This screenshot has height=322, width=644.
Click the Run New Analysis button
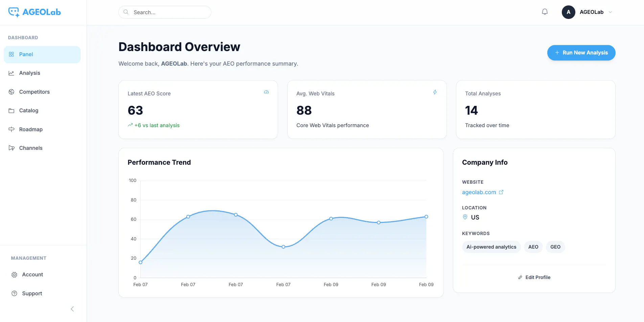[x=581, y=53]
